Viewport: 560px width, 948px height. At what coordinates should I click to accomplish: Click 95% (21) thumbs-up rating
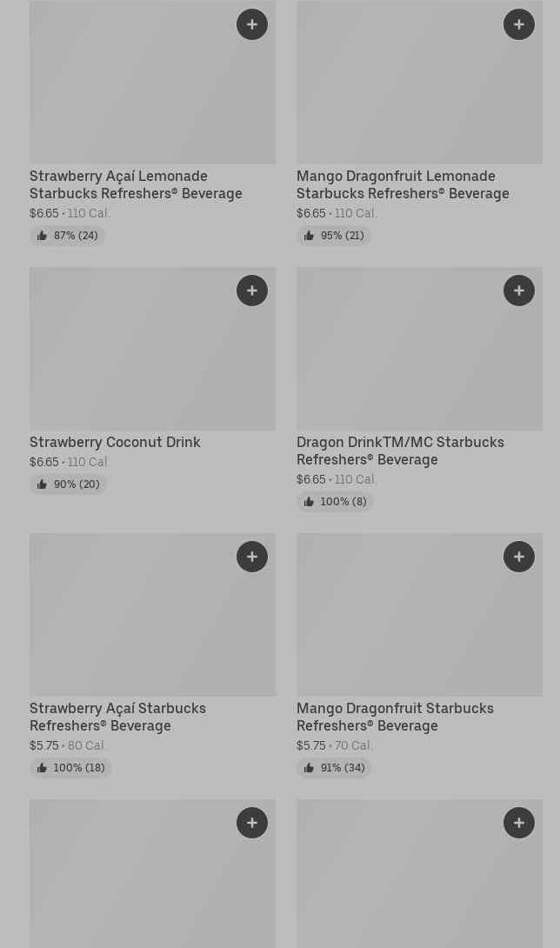[x=334, y=236]
